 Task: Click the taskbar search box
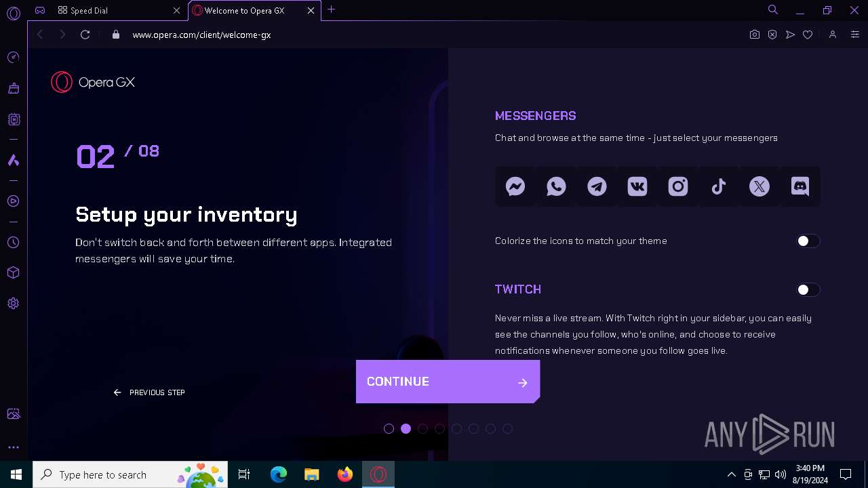(130, 474)
